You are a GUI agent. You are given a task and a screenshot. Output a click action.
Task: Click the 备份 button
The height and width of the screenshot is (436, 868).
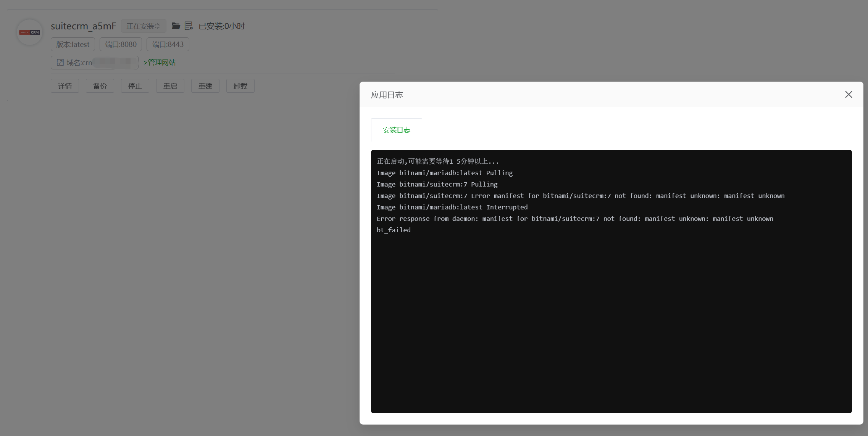pyautogui.click(x=100, y=86)
